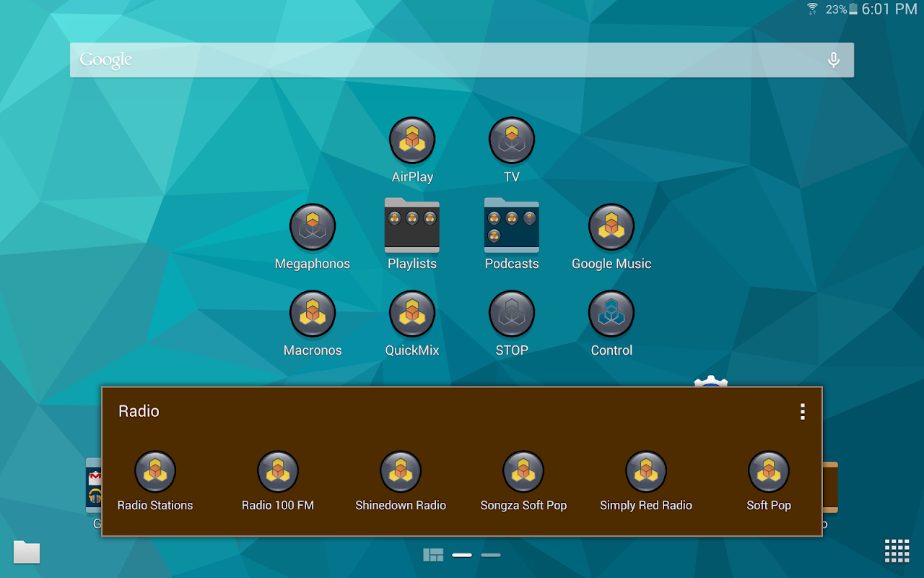The height and width of the screenshot is (578, 924).
Task: Start Simply Red Radio shortcut
Action: [x=646, y=473]
